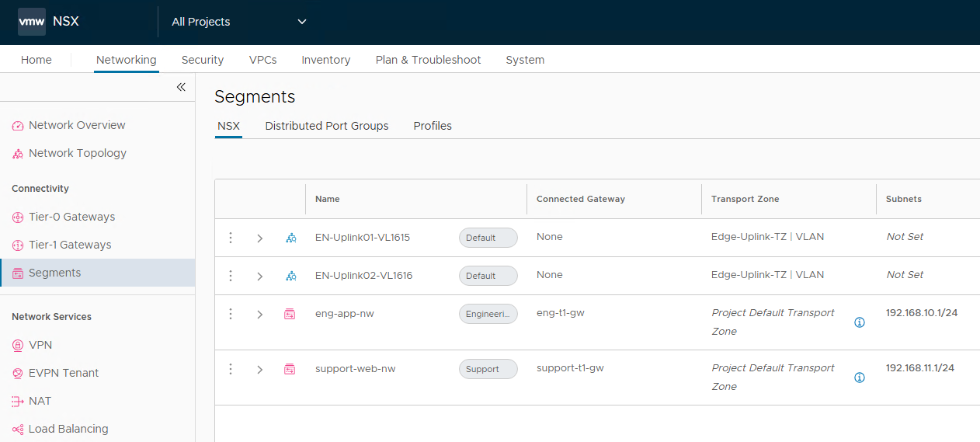980x442 pixels.
Task: Click the info icon in support-web-nw row
Action: (860, 378)
